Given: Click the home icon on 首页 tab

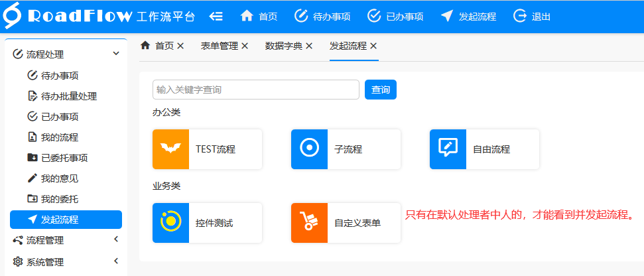Looking at the screenshot, I should [x=145, y=46].
